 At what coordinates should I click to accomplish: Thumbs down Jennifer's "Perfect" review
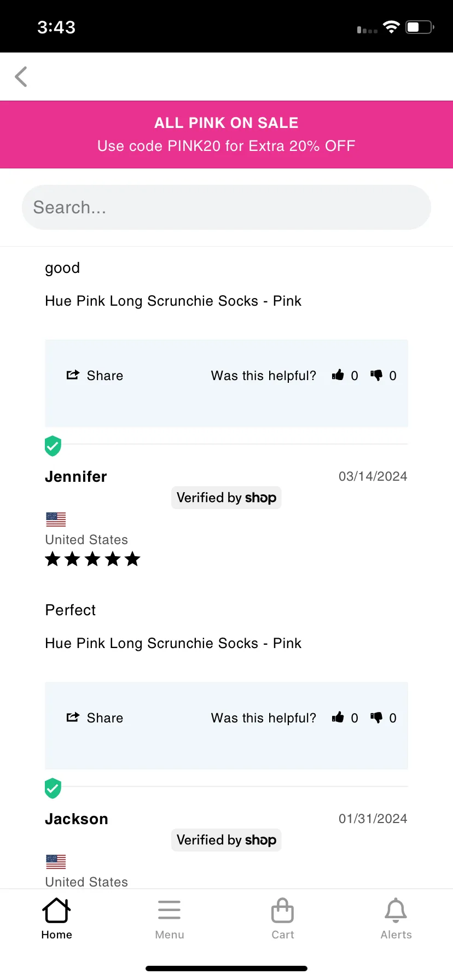(x=376, y=717)
